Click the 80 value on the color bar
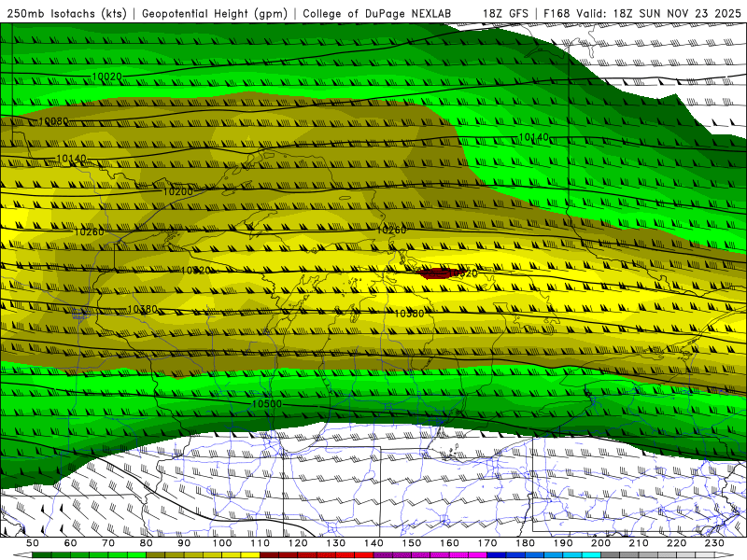This screenshot has width=747, height=560. (x=147, y=543)
